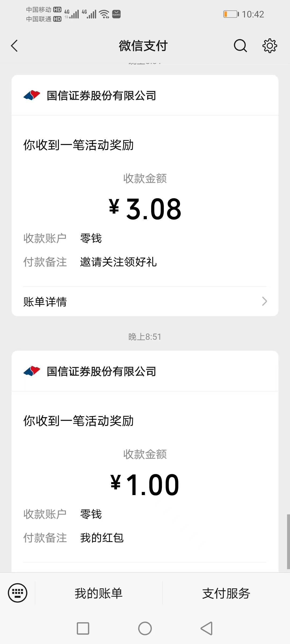Viewport: 290px width, 644px height.
Task: Tap first 国信证券股份有限公司 sender name
Action: [101, 96]
